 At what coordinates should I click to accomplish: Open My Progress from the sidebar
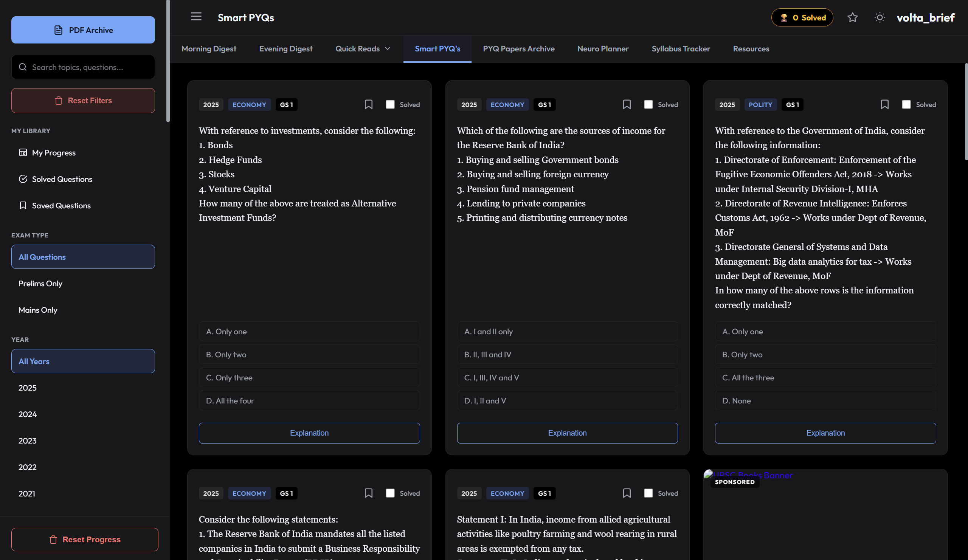(x=54, y=152)
